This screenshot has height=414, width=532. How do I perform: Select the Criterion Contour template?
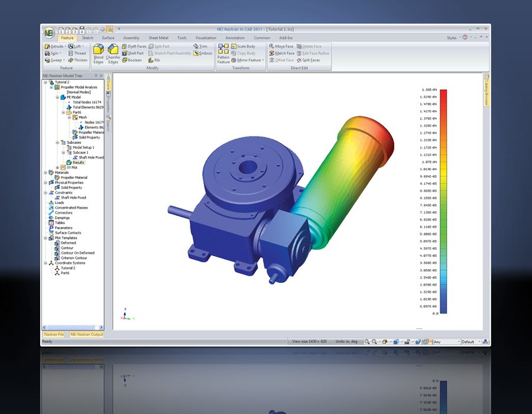tap(71, 258)
